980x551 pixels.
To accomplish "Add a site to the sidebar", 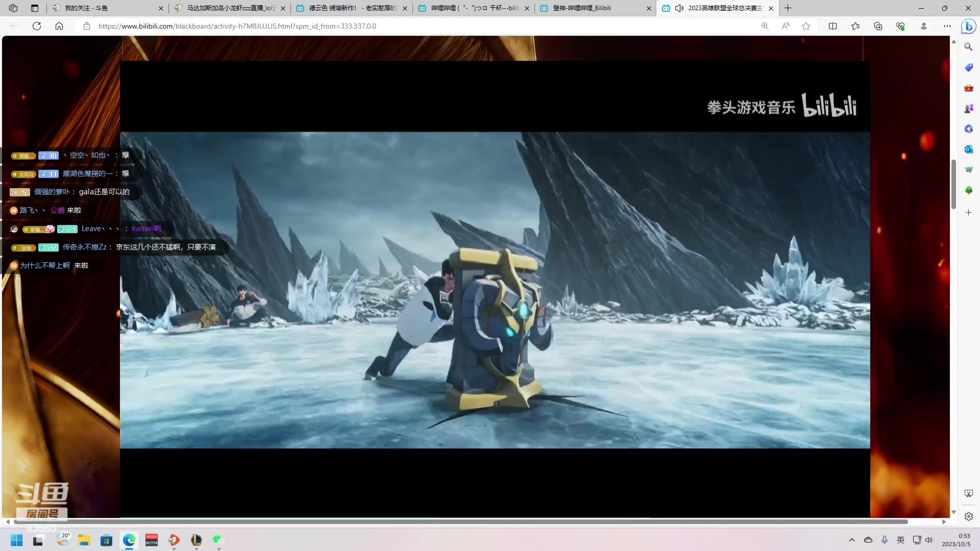I will (968, 212).
